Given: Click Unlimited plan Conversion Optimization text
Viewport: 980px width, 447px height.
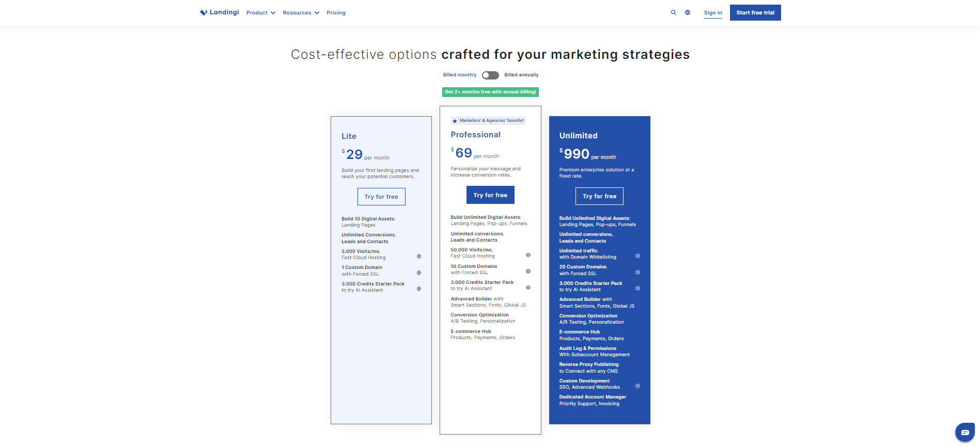Looking at the screenshot, I should click(x=591, y=319).
